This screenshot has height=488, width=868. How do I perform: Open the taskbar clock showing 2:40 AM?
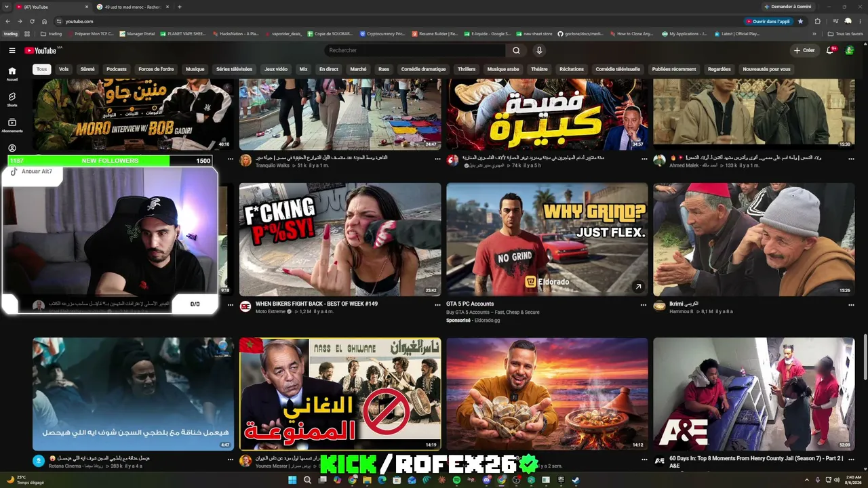click(854, 480)
